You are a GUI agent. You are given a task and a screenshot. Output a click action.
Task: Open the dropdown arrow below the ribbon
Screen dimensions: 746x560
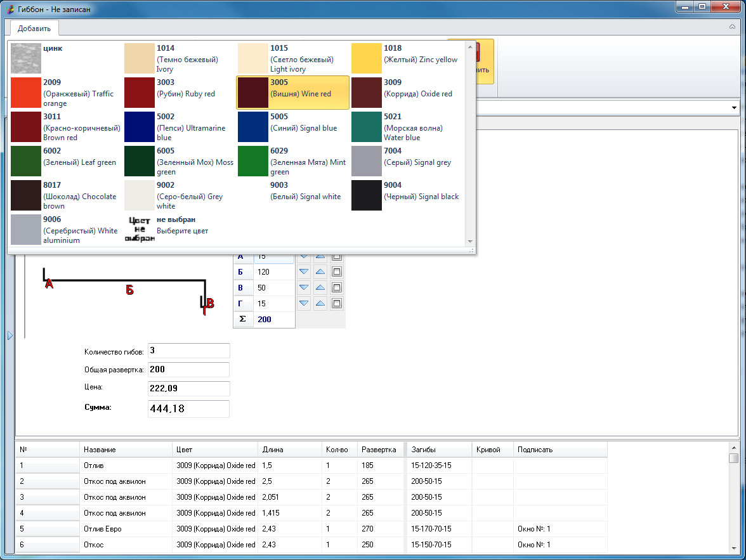[734, 108]
